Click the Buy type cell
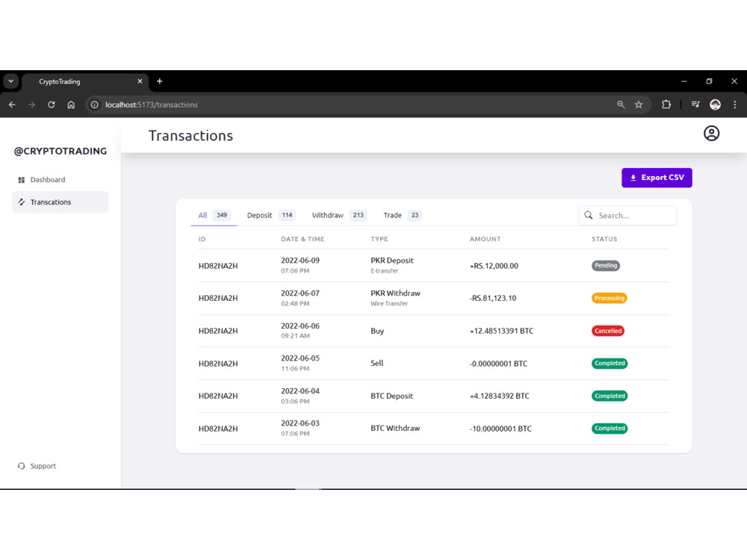The height and width of the screenshot is (560, 747). click(x=377, y=331)
